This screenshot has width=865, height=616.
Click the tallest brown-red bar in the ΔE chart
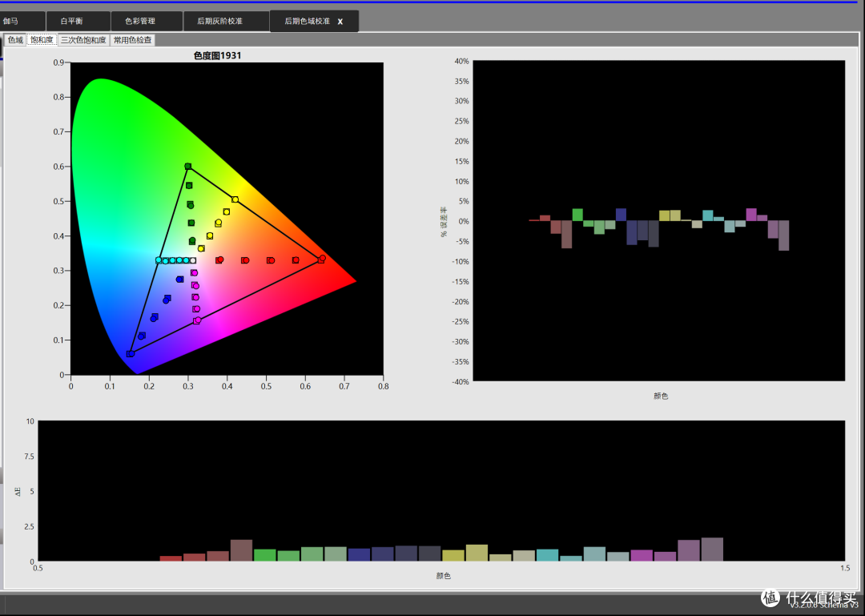tap(241, 550)
